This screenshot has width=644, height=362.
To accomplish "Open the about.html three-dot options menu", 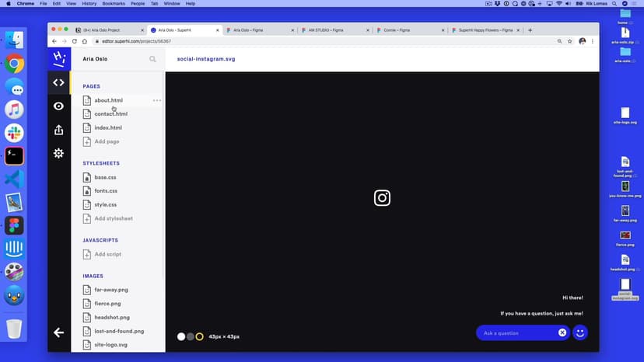I will click(157, 100).
